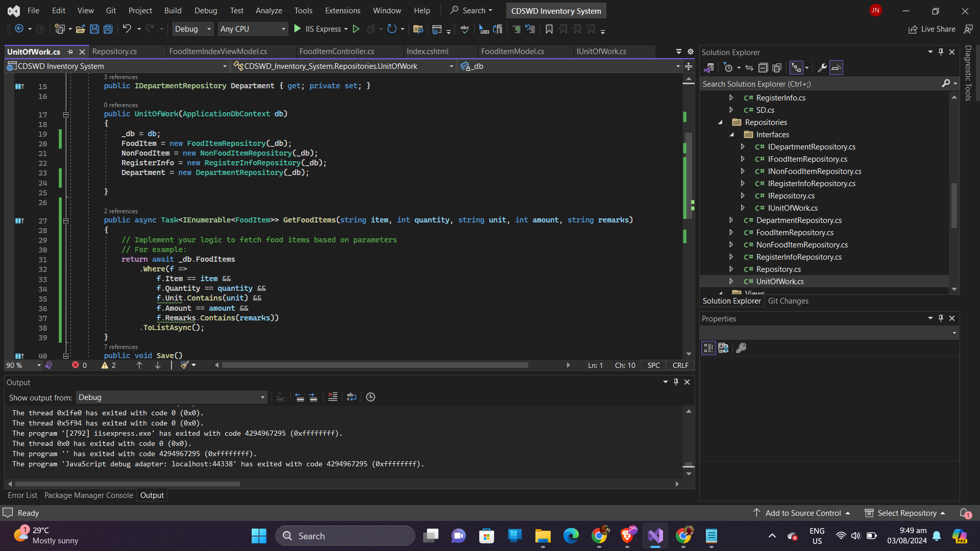Image resolution: width=980 pixels, height=551 pixels.
Task: Click Add to Source Control button
Action: tap(802, 513)
